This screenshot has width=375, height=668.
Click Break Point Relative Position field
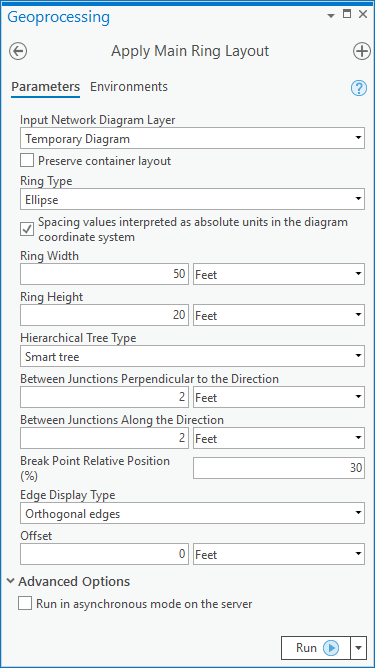pyautogui.click(x=279, y=468)
